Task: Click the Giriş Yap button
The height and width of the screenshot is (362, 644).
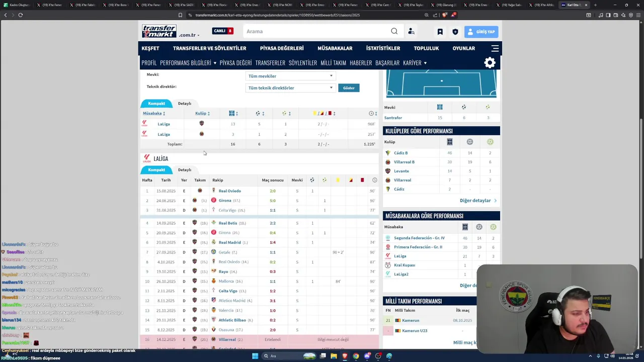Action: [x=481, y=32]
